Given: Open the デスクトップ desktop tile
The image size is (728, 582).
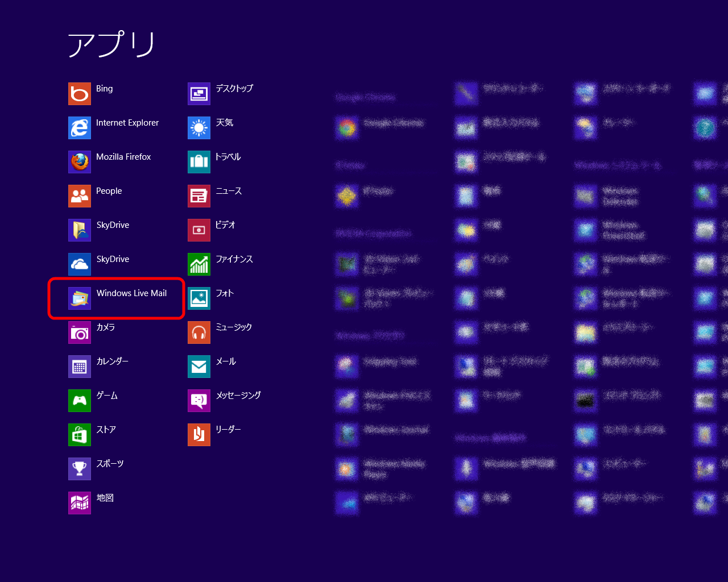Looking at the screenshot, I should tap(199, 94).
